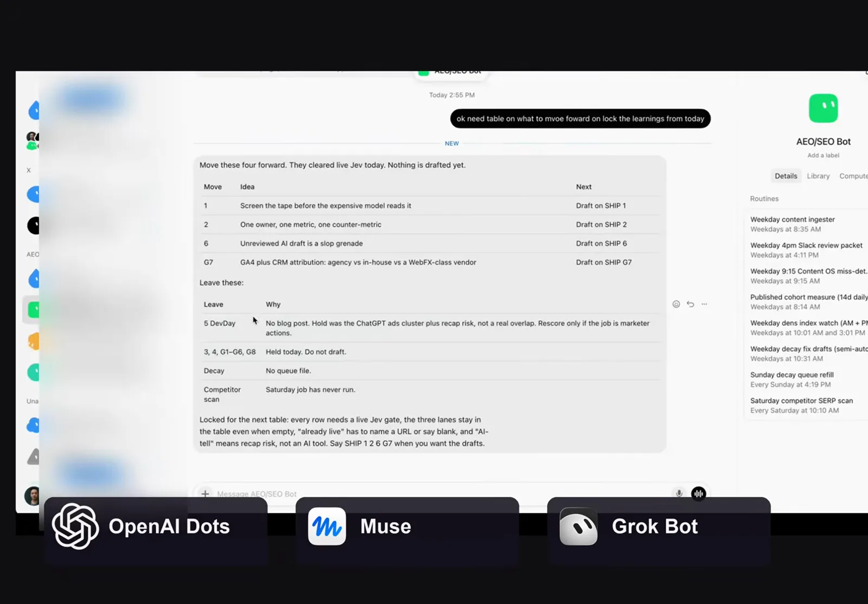This screenshot has width=868, height=604.
Task: Switch to the Compute tab
Action: [853, 176]
